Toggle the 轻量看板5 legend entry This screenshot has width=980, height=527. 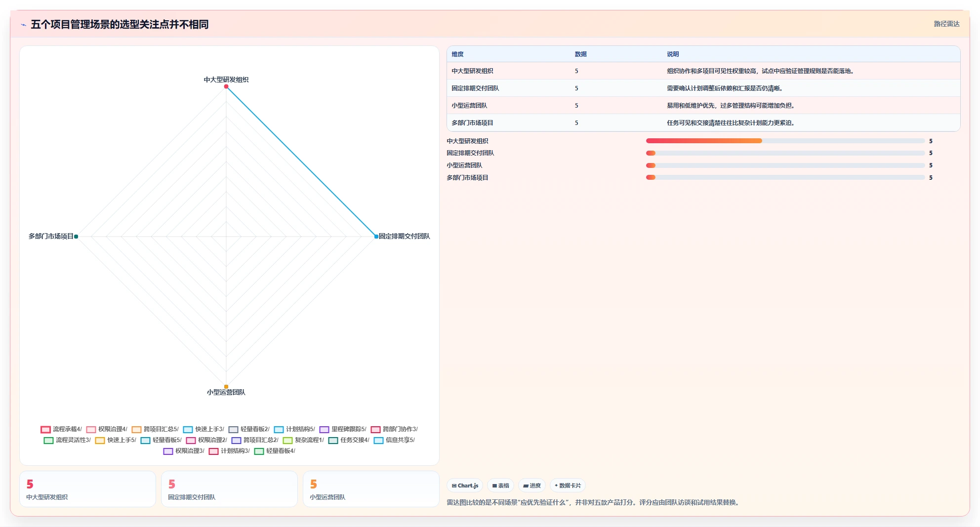[x=161, y=440]
